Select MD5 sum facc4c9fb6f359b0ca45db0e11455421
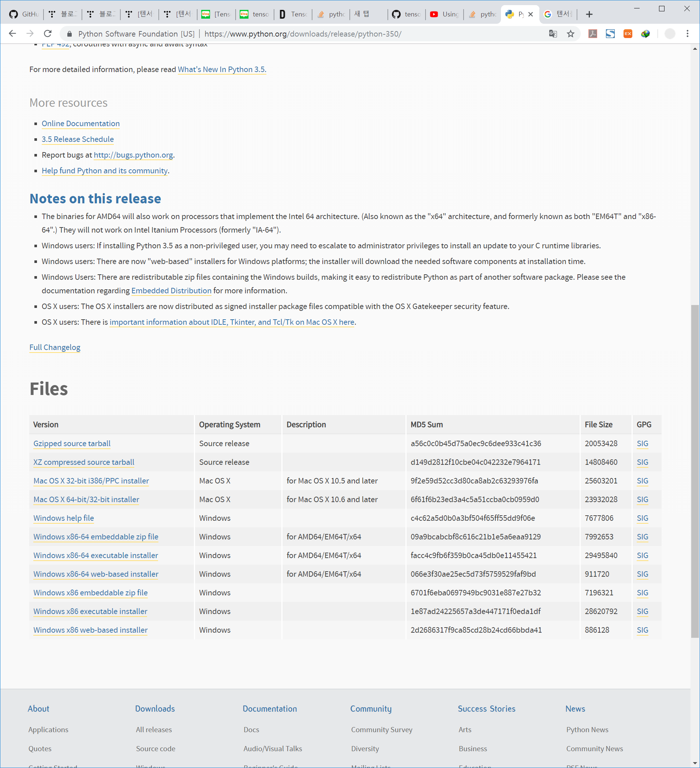This screenshot has width=700, height=768. pyautogui.click(x=473, y=556)
